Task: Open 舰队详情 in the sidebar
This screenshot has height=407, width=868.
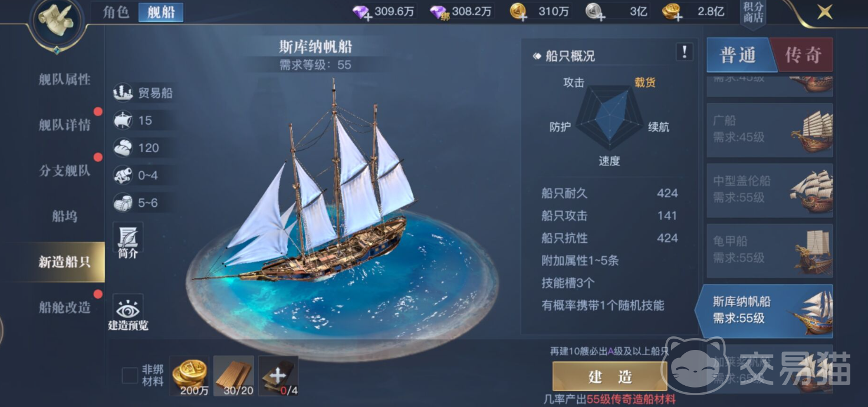Action: (x=65, y=125)
